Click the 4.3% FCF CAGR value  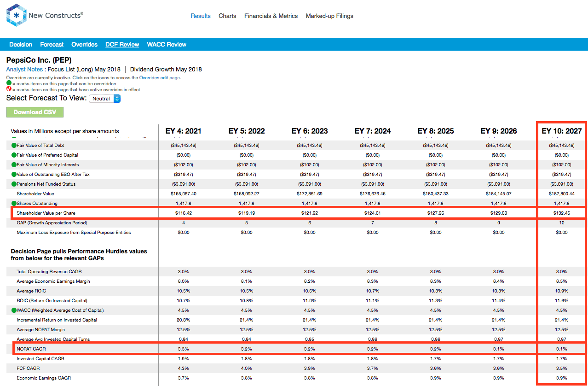tap(183, 368)
